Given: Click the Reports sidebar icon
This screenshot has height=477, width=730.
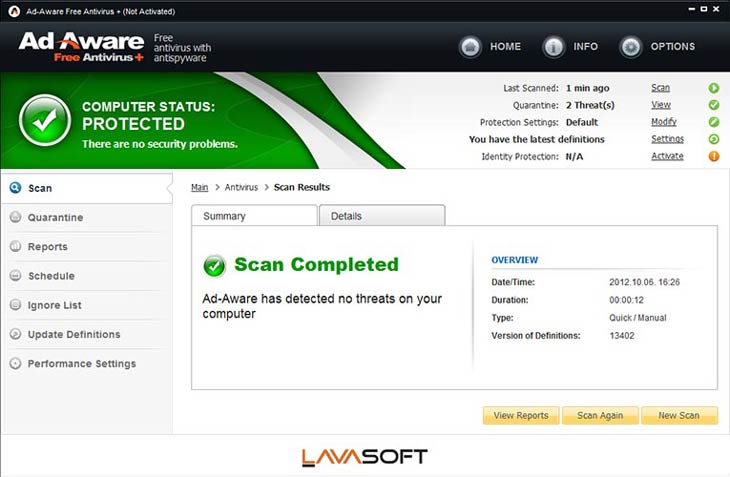Looking at the screenshot, I should pos(15,246).
